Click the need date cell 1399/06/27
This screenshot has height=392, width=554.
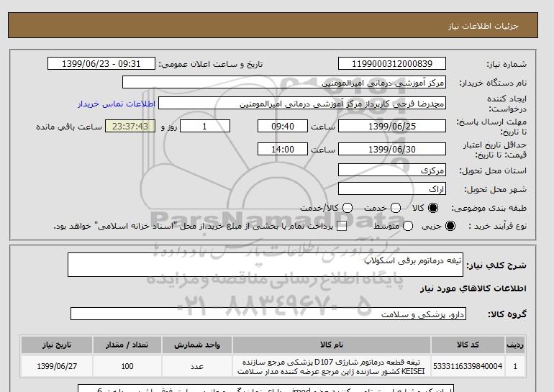click(x=57, y=366)
